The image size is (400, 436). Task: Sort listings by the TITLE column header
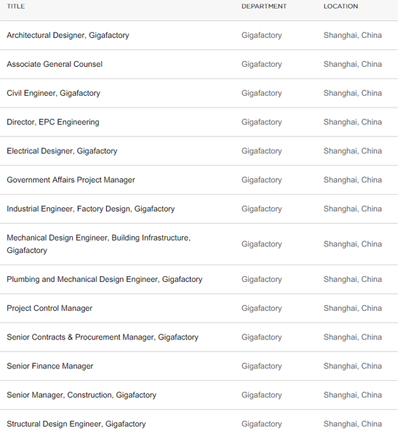coord(16,6)
